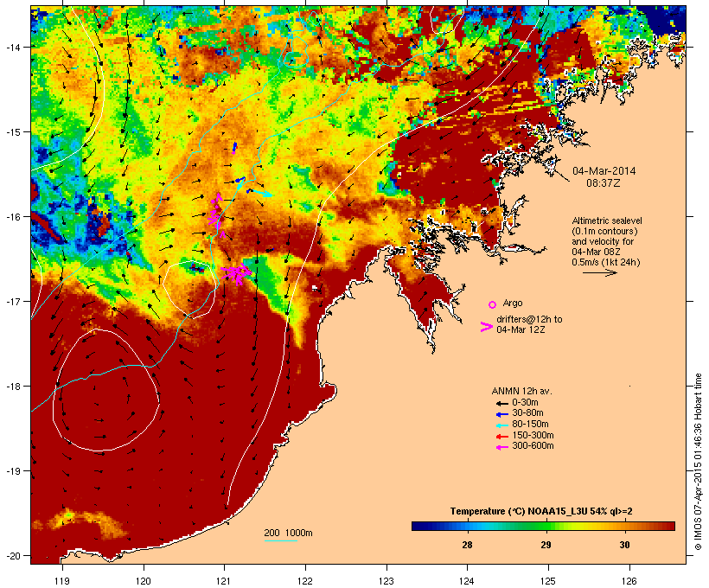Click the latitude axis label -20

click(12, 556)
